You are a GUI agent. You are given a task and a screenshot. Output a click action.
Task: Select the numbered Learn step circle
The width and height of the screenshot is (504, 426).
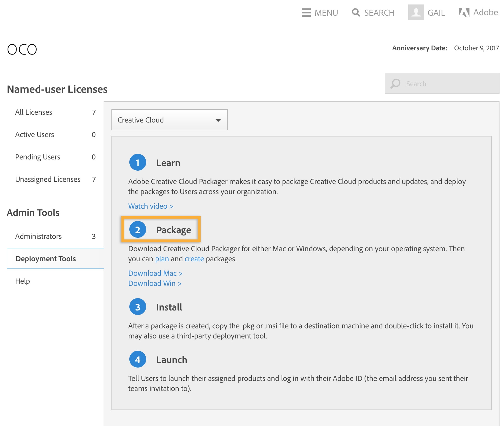[137, 162]
